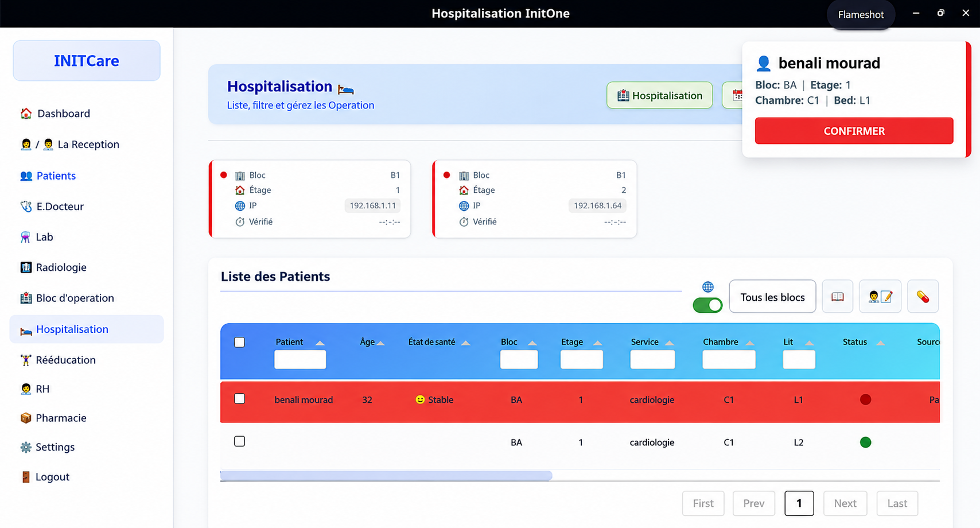Image resolution: width=980 pixels, height=528 pixels.
Task: Click the doctor notes edit icon button
Action: 880,297
